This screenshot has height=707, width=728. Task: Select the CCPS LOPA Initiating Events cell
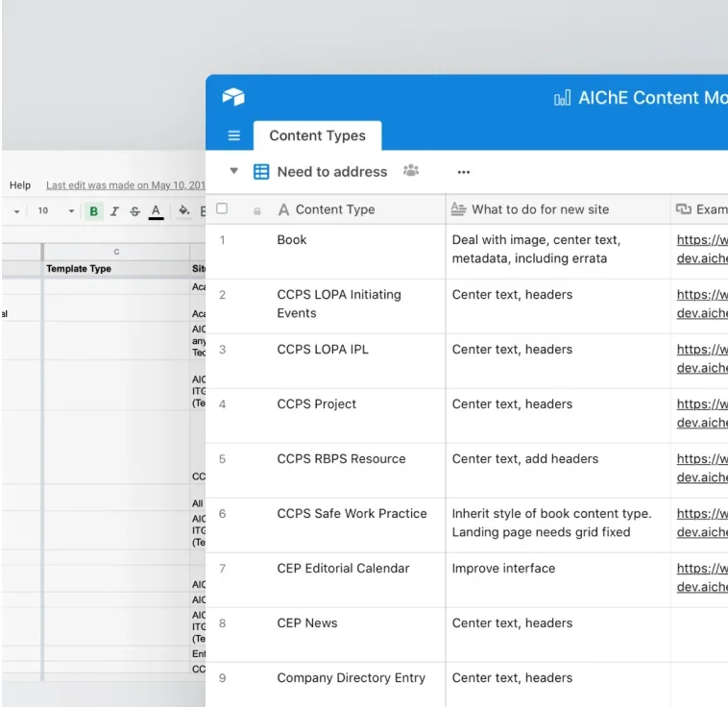(x=360, y=306)
